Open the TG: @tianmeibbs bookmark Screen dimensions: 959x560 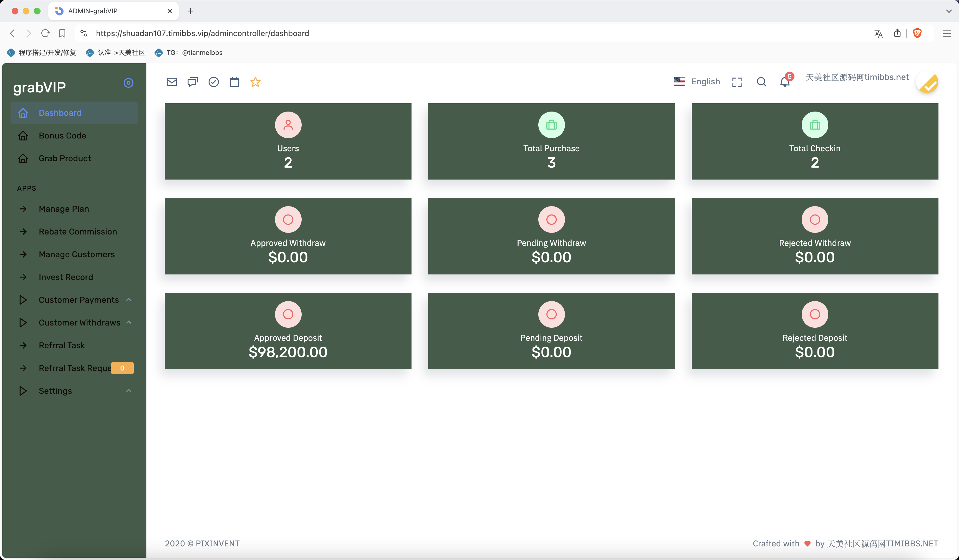tap(189, 52)
